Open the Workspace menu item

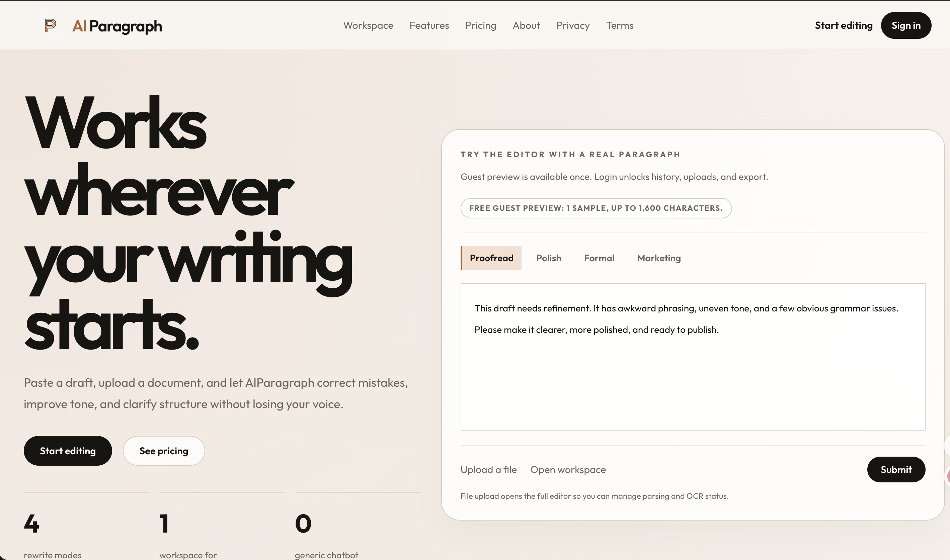pos(368,25)
